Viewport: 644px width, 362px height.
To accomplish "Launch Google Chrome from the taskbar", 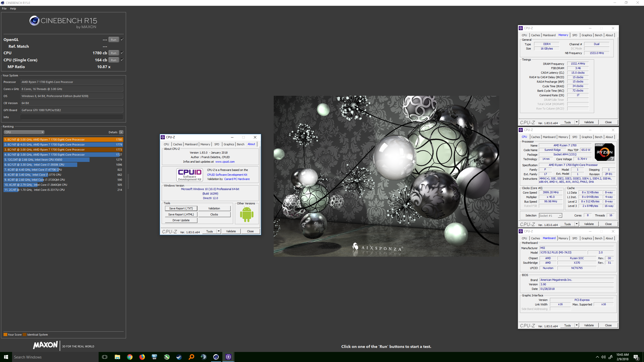I will coord(130,357).
